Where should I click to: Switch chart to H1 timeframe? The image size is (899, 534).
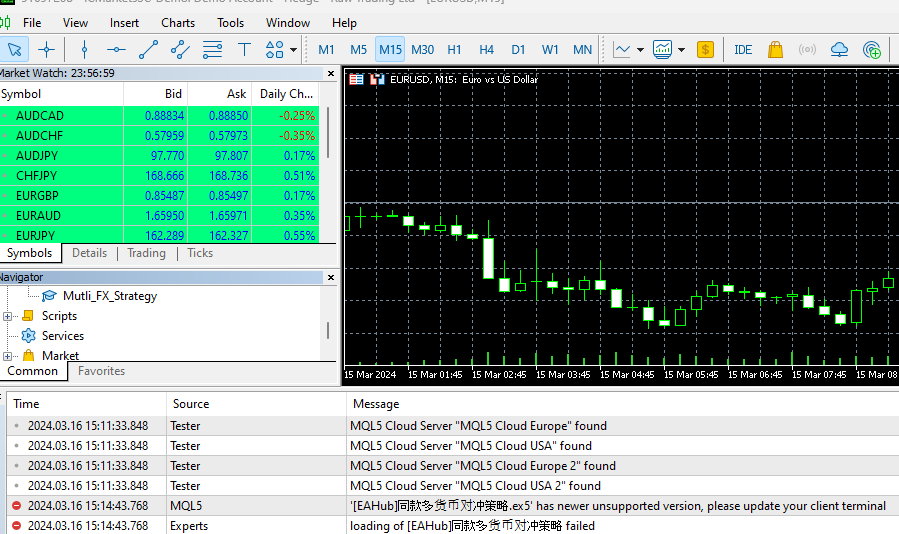click(454, 50)
